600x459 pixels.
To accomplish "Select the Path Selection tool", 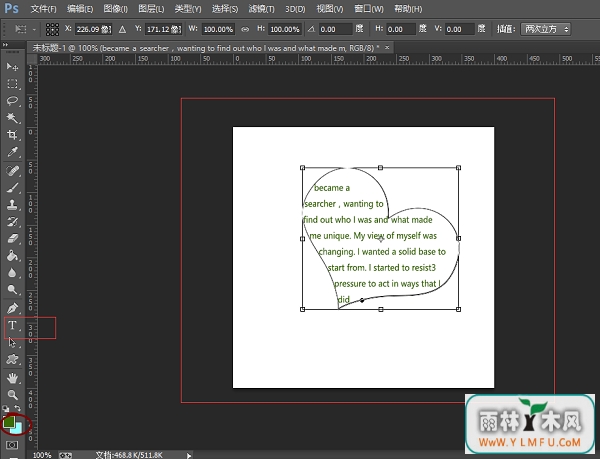I will (x=12, y=342).
